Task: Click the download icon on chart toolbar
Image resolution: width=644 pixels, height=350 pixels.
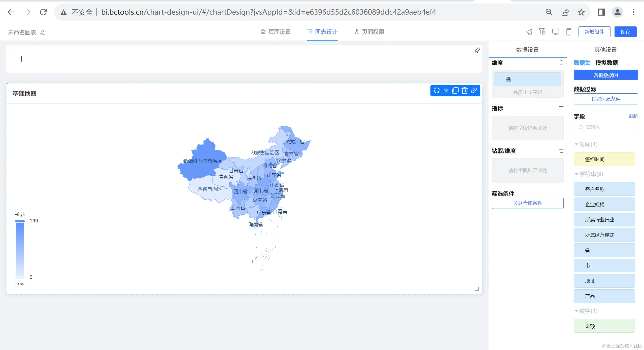Action: pos(446,90)
